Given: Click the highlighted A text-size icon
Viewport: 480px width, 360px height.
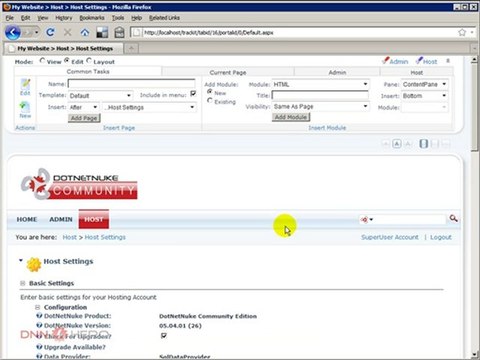Looking at the screenshot, I should click(397, 144).
